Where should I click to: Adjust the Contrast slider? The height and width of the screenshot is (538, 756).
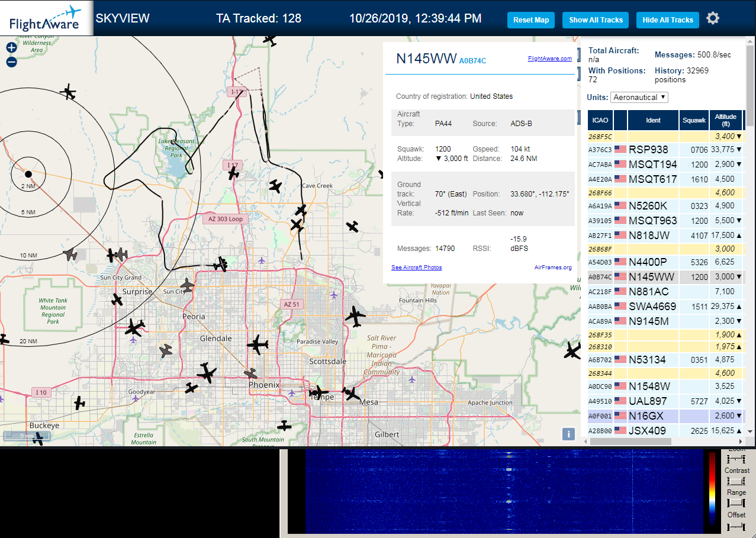pos(736,481)
